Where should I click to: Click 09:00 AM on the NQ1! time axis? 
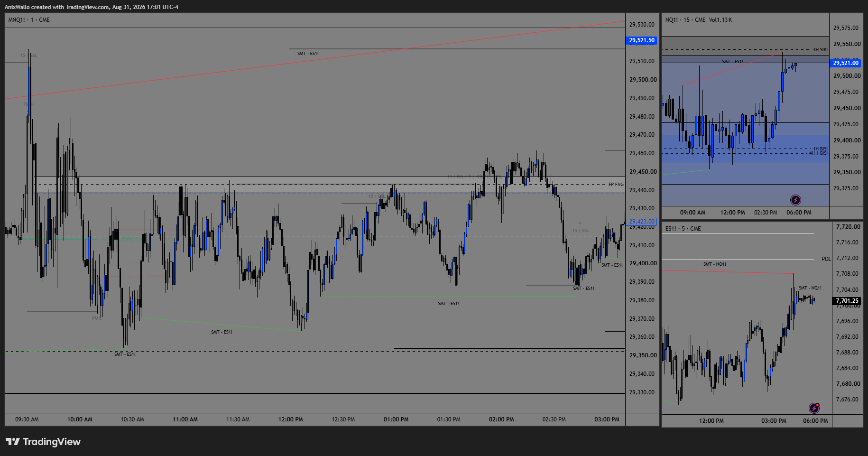click(x=693, y=213)
